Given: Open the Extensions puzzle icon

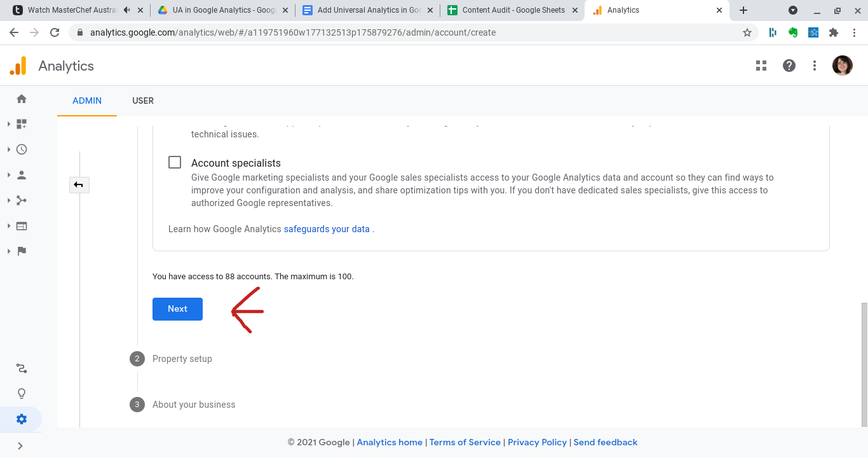Looking at the screenshot, I should click(x=834, y=32).
